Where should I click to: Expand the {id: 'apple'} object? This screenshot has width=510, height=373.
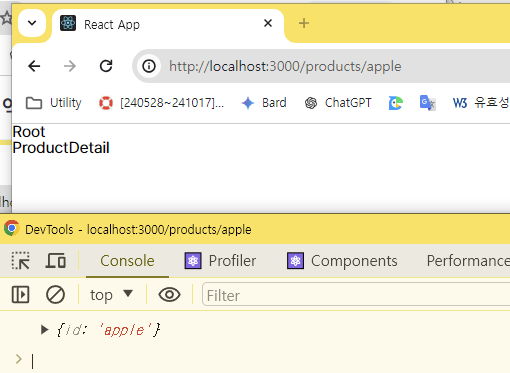[44, 330]
